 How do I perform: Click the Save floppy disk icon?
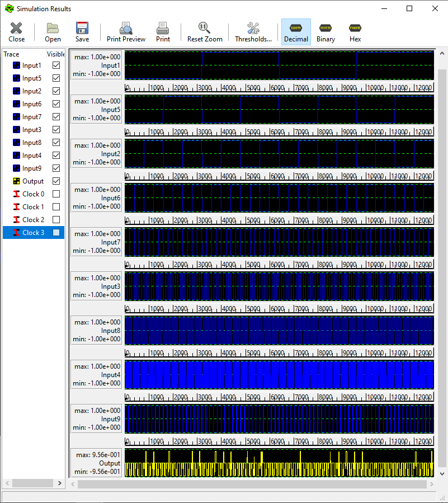[82, 32]
